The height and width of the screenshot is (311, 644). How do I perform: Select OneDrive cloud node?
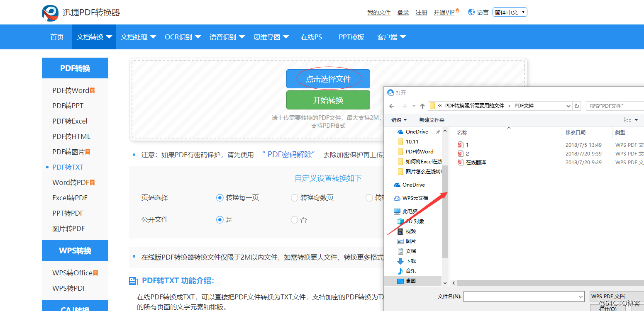[x=410, y=185]
